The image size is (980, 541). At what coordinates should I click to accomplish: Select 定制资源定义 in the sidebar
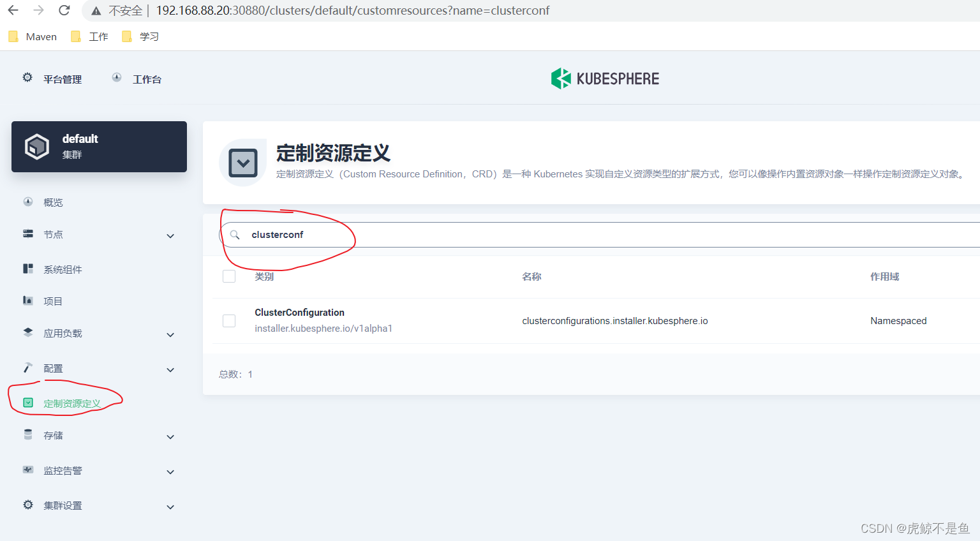[72, 403]
